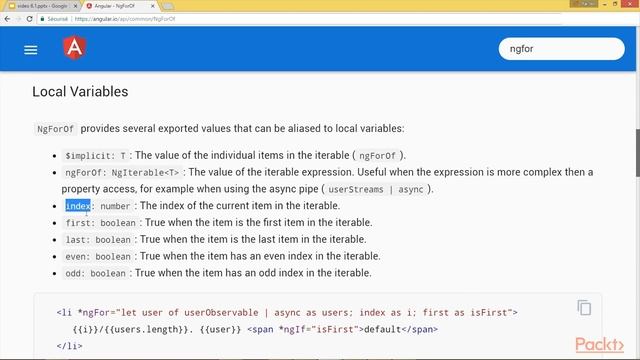The width and height of the screenshot is (640, 360).
Task: Click the NgForOf code label
Action: 56,129
